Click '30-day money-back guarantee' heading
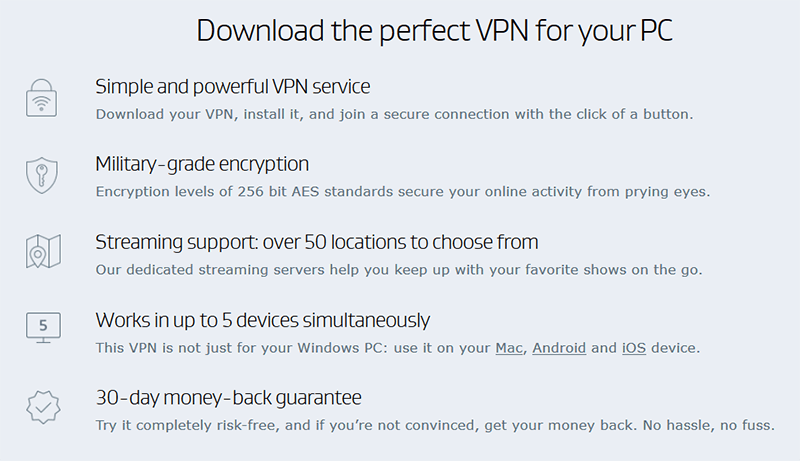Viewport: 800px width, 461px height. 229,398
